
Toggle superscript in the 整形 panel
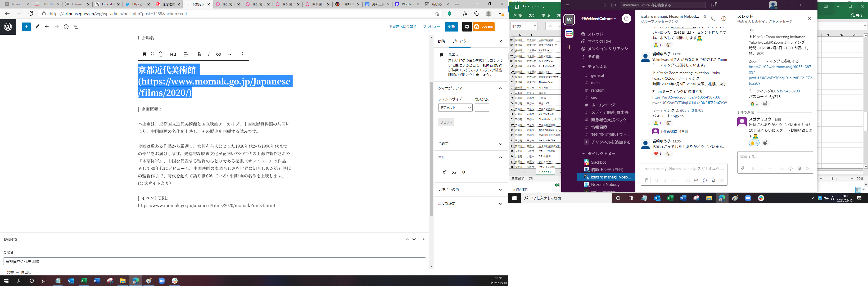(x=444, y=172)
